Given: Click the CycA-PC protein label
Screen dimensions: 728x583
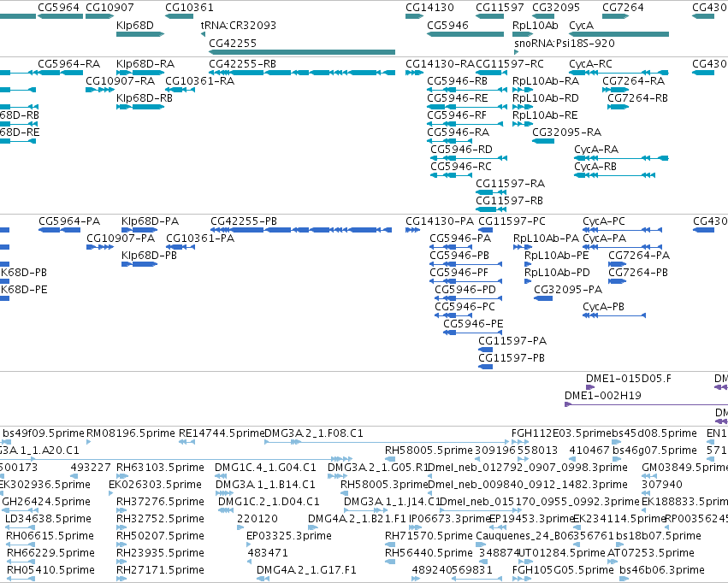Looking at the screenshot, I should 604,221.
